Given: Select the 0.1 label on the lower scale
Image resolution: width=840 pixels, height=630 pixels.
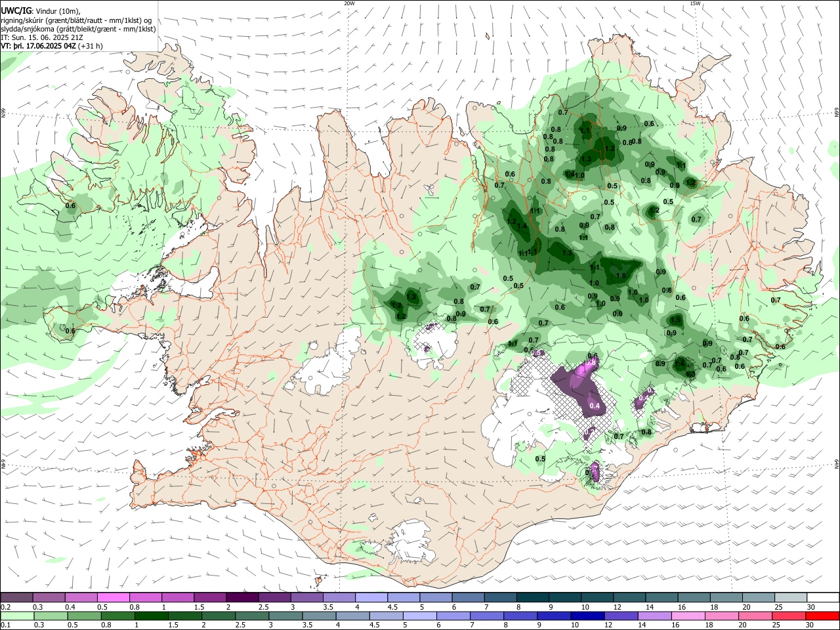Looking at the screenshot, I should [5, 625].
